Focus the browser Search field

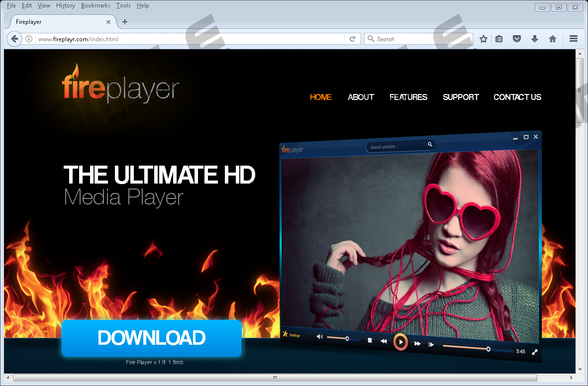(418, 39)
